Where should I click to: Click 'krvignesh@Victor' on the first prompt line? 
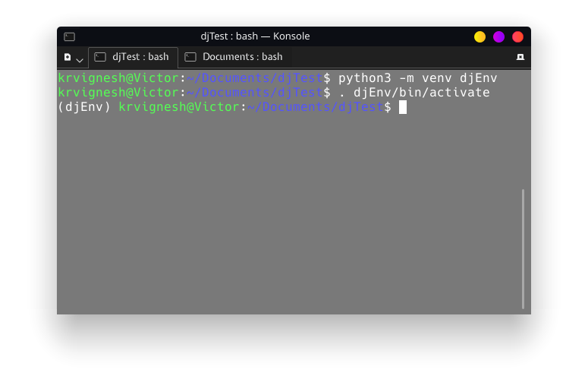pos(118,78)
